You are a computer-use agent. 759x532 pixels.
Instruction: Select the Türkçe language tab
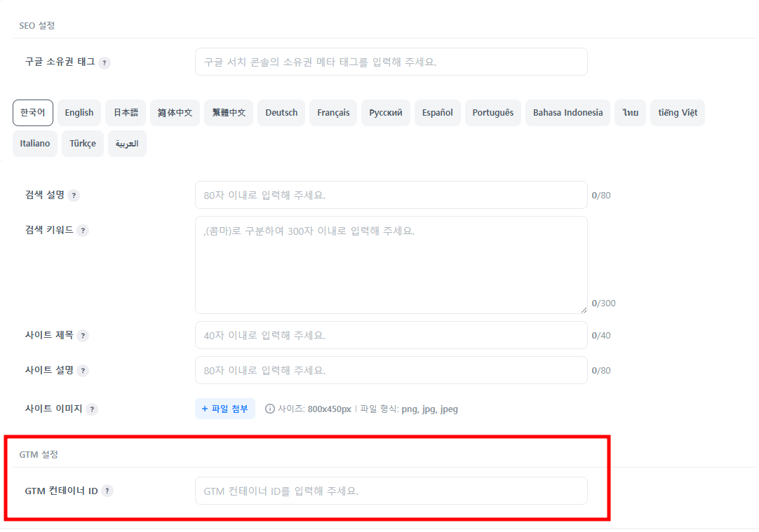pos(83,144)
